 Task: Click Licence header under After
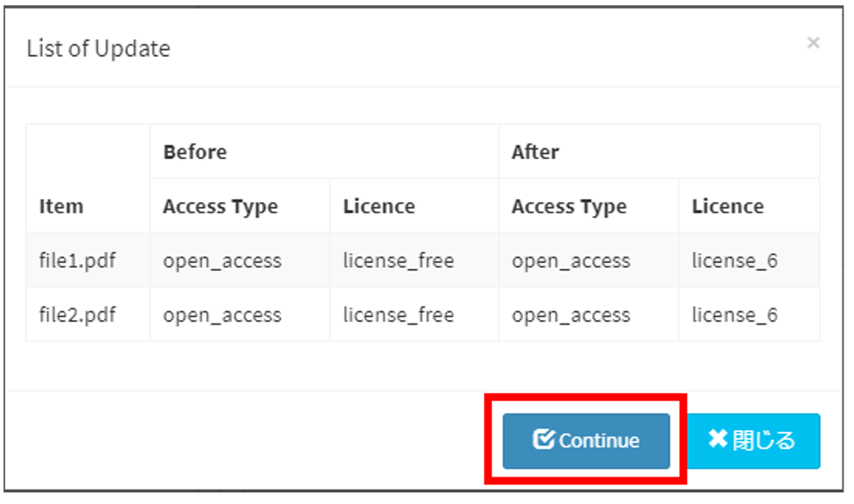(x=728, y=206)
